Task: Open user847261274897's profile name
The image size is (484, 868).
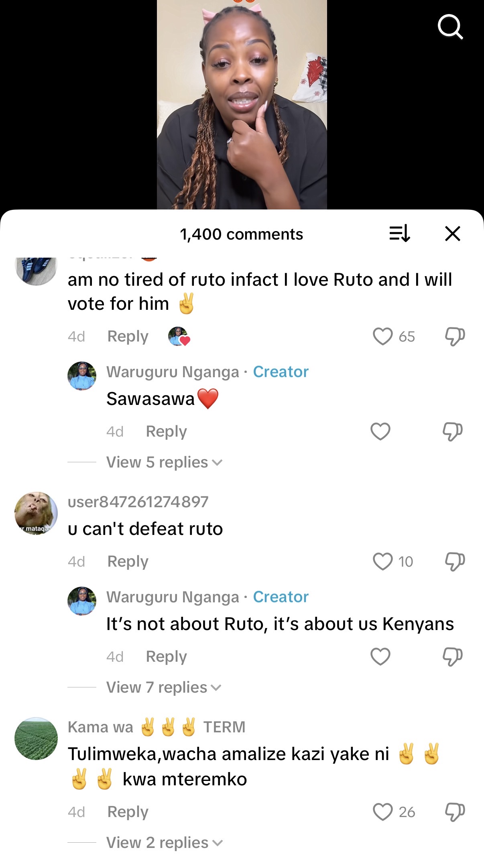Action: coord(138,502)
